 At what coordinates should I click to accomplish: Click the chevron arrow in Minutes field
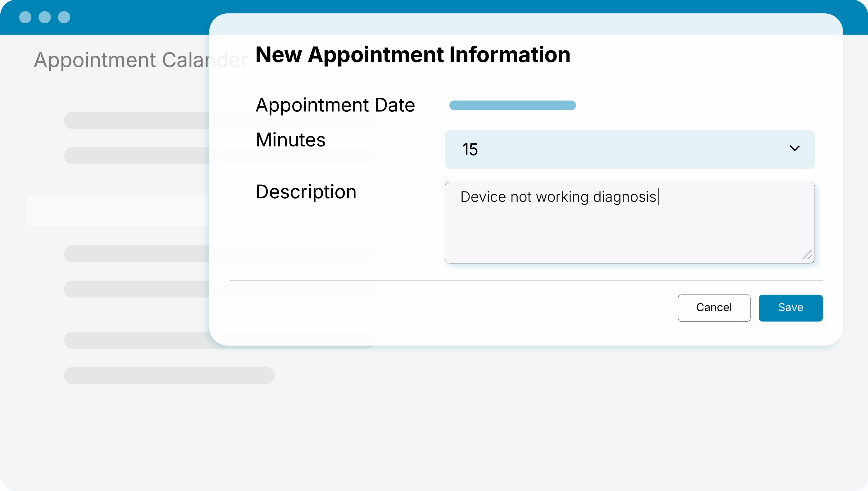tap(794, 148)
